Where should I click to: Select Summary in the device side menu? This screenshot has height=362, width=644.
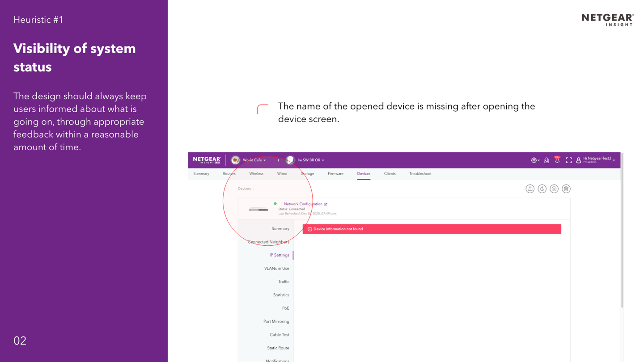(280, 229)
